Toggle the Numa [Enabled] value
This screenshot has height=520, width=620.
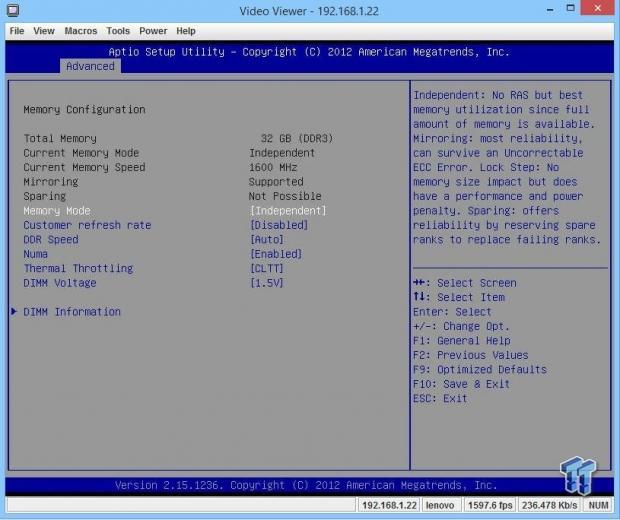(x=276, y=254)
